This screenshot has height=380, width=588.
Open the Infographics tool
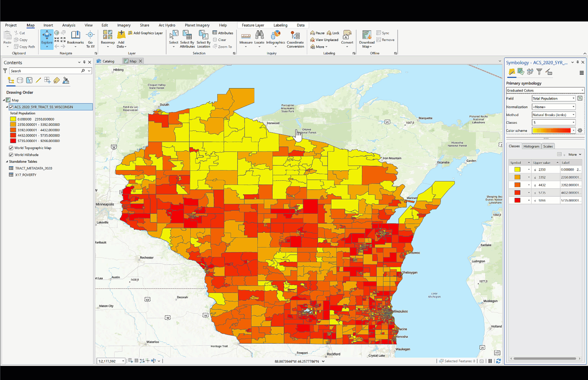(276, 36)
